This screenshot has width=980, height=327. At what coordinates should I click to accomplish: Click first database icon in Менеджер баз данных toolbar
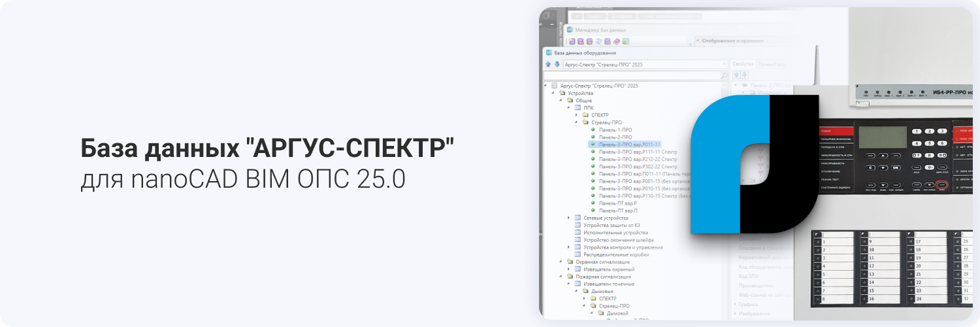(x=572, y=41)
